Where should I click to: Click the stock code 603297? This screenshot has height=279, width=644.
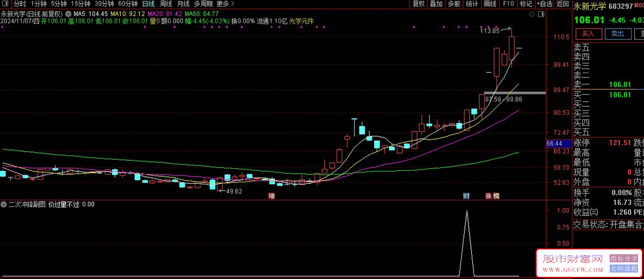pyautogui.click(x=621, y=6)
